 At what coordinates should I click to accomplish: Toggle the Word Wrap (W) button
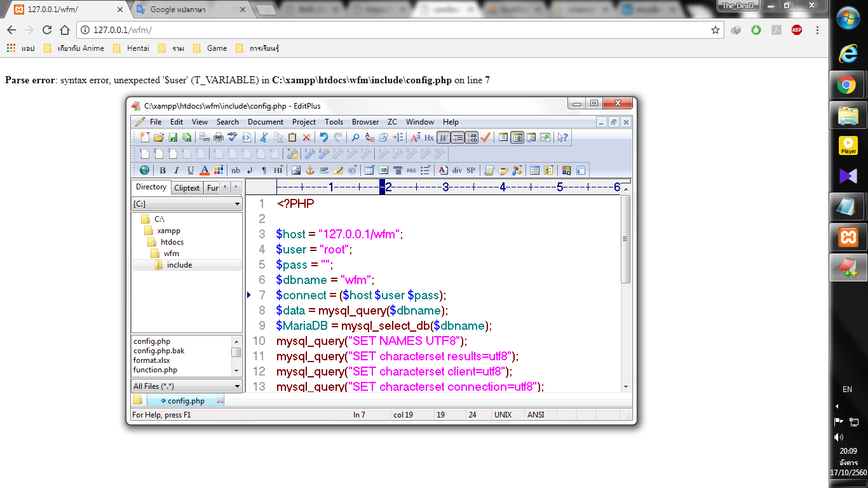coord(444,137)
